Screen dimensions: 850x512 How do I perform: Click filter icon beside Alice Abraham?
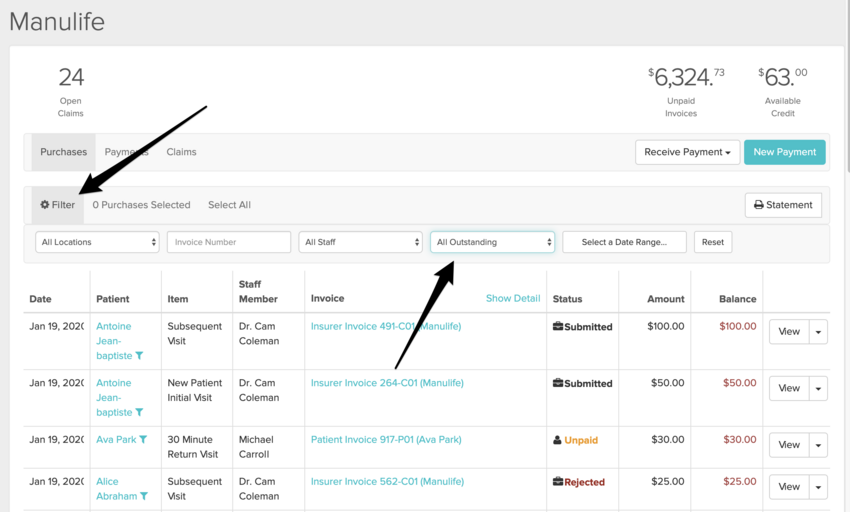[144, 497]
